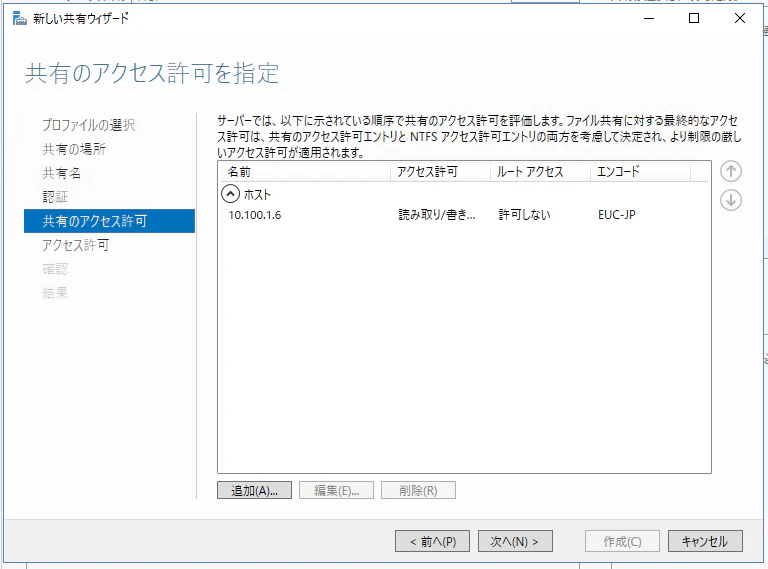Click the 追加(A)... button
Viewport: 768px width, 569px height.
coord(254,490)
